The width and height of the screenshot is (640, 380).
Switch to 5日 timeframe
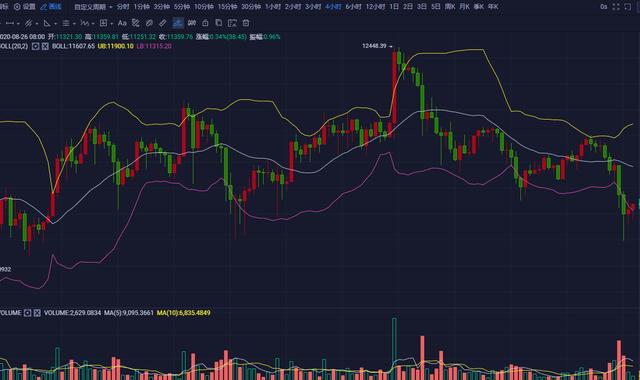tap(436, 7)
